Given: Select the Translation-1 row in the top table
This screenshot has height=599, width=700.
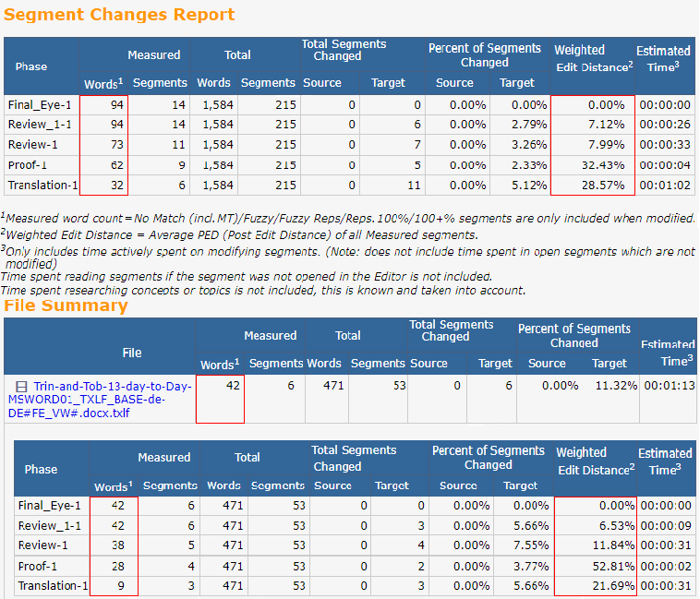Looking at the screenshot, I should 42,186.
